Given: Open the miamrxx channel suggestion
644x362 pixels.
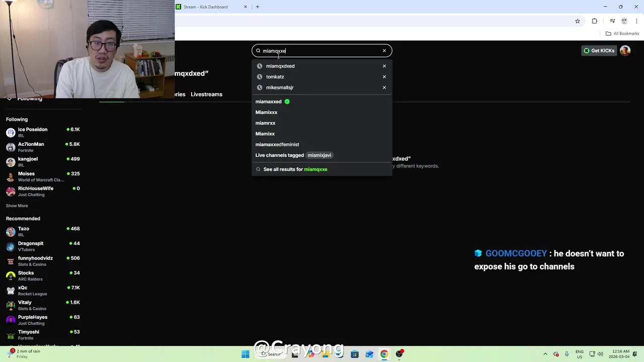Looking at the screenshot, I should tap(322, 123).
